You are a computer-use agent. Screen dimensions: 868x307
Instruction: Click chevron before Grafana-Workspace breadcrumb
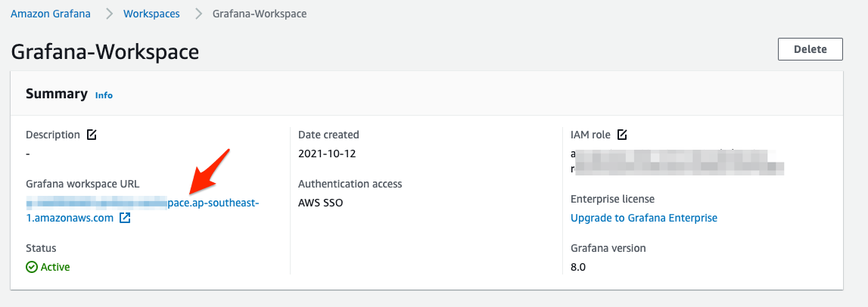[x=199, y=14]
